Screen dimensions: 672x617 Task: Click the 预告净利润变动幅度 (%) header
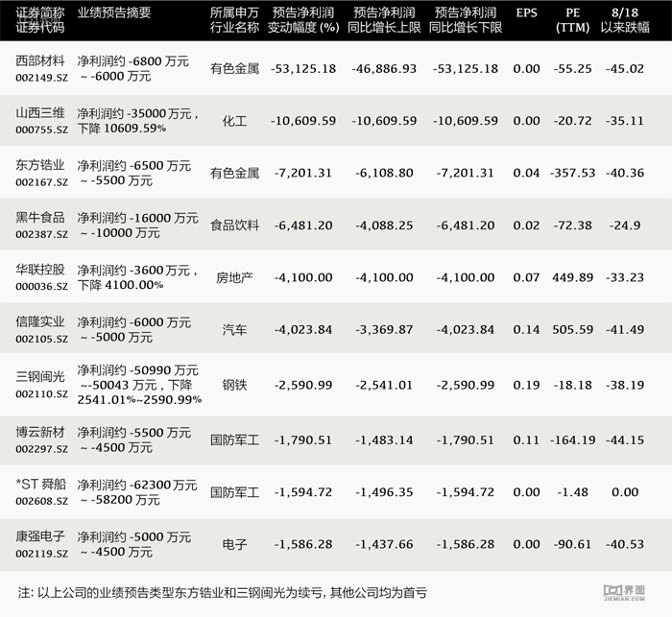[x=303, y=20]
